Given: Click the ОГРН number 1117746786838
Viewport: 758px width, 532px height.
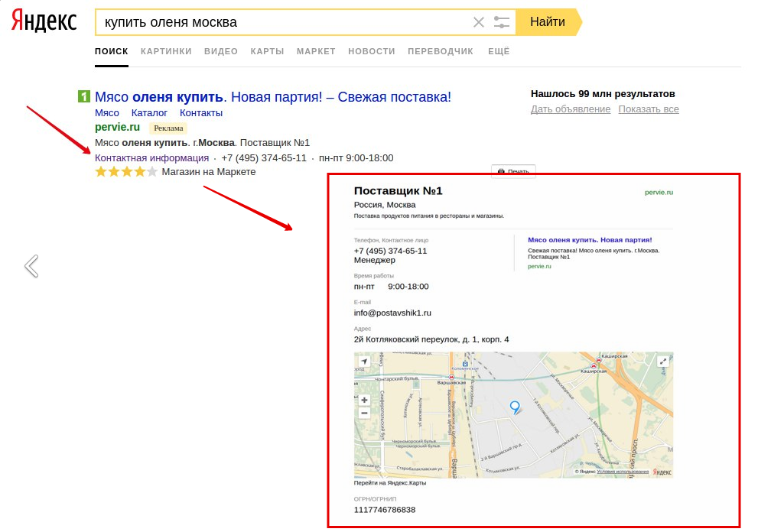Looking at the screenshot, I should [385, 510].
